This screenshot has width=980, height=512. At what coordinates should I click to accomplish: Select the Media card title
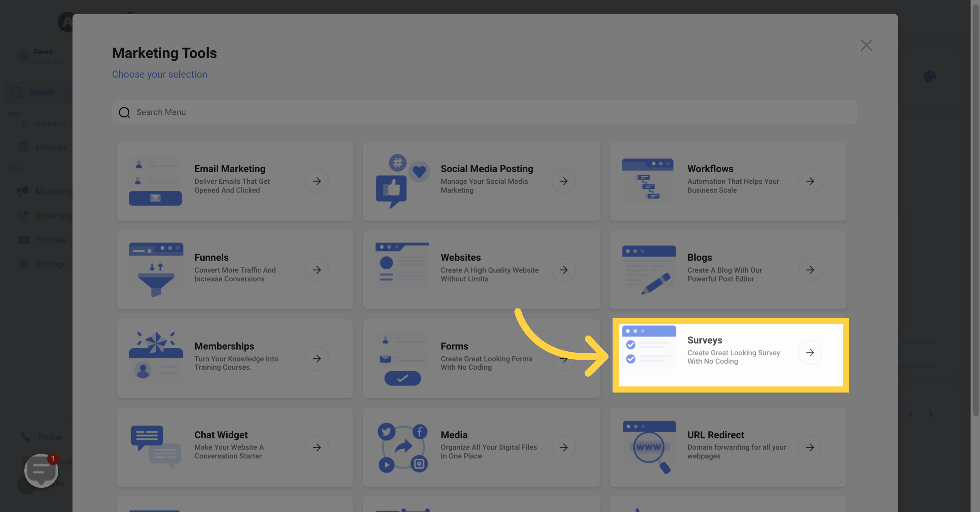[x=454, y=435]
